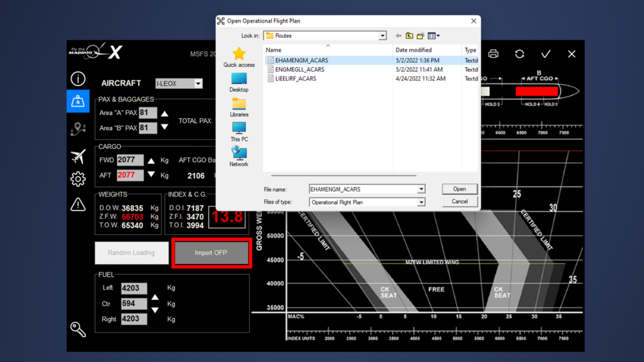
Task: Open the settings gear icon
Action: click(x=78, y=179)
